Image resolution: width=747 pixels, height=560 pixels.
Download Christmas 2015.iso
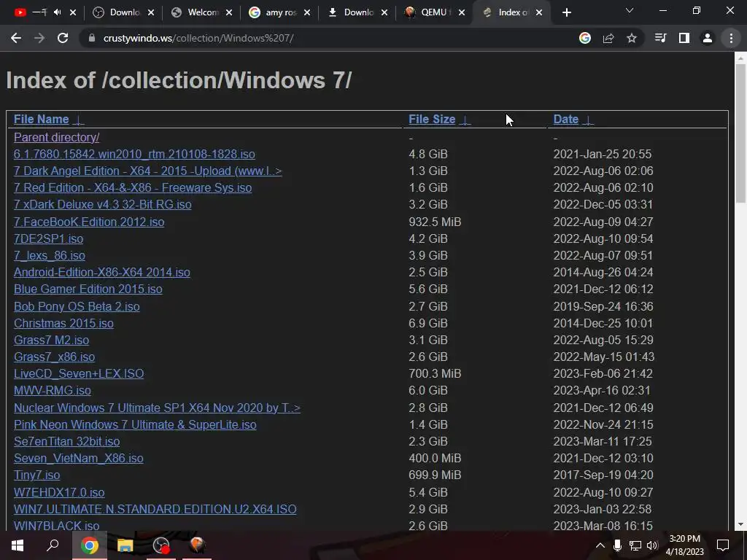tap(64, 323)
